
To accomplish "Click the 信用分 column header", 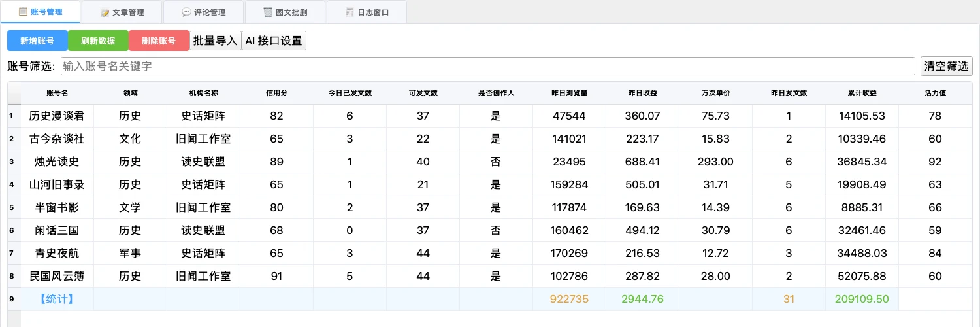I will pyautogui.click(x=276, y=93).
